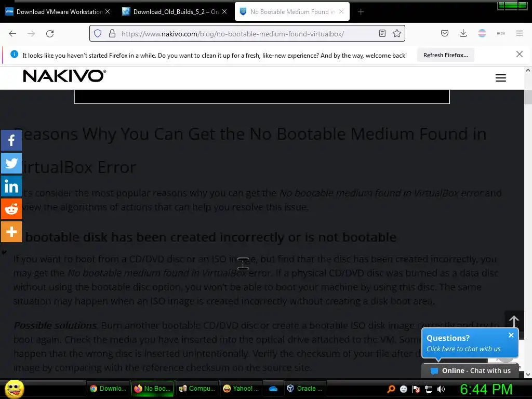The width and height of the screenshot is (532, 399).
Task: Open more sharing options plus icon
Action: [11, 232]
